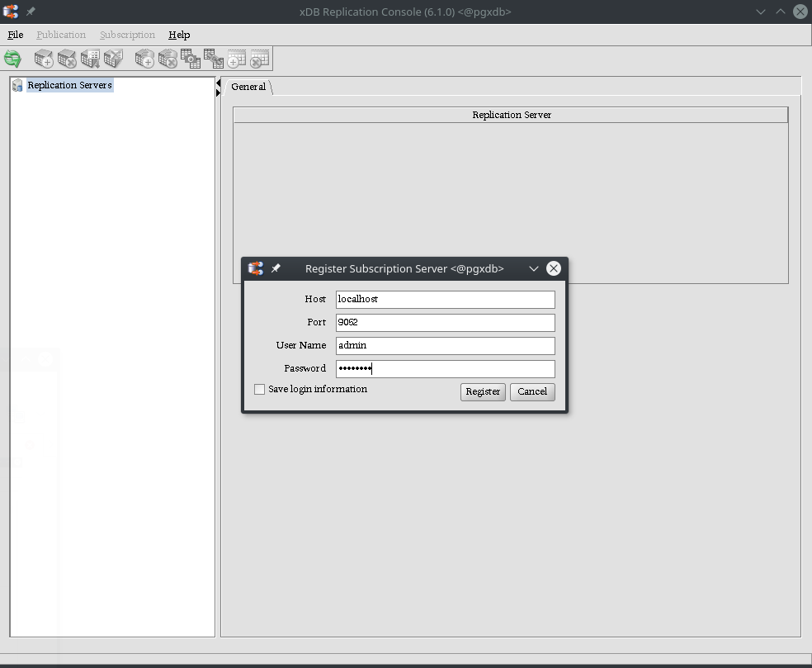Click the publication icon with down arrow
The height and width of the screenshot is (668, 812).
click(x=90, y=59)
